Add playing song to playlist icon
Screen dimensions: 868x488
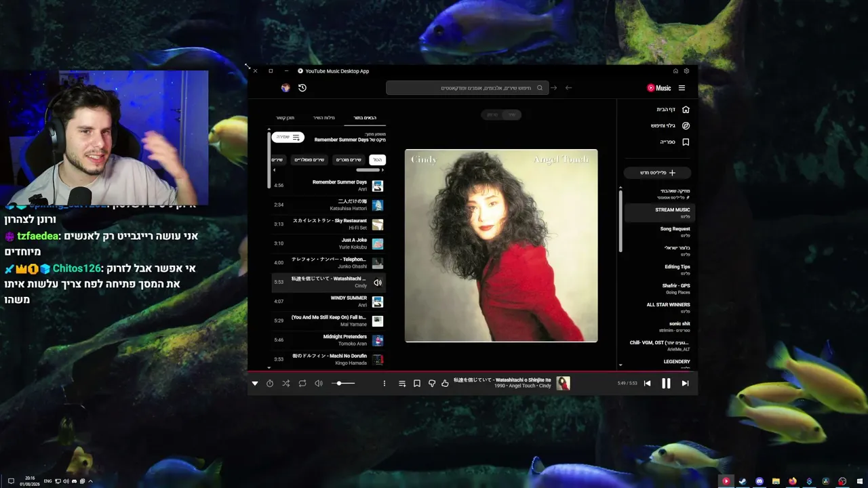click(x=402, y=383)
